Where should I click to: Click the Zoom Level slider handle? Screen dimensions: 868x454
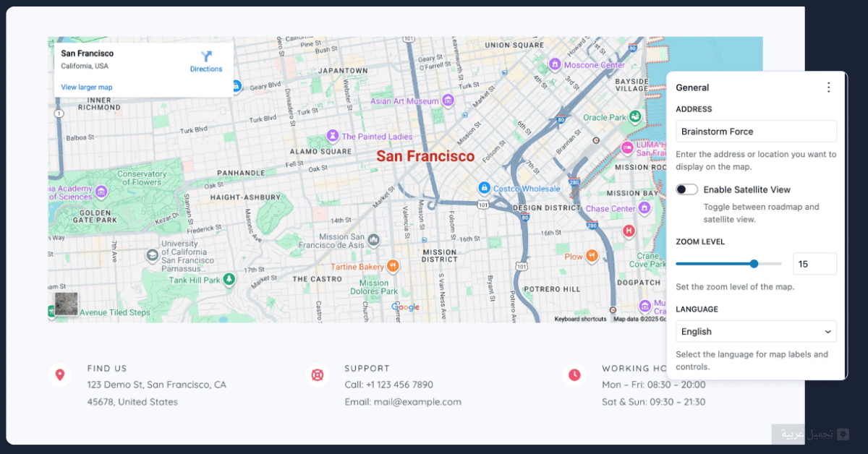[754, 264]
